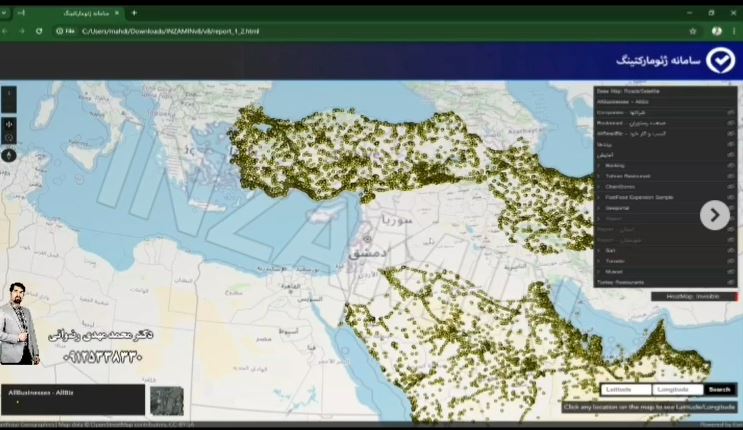Click the compass north button on map
The height and width of the screenshot is (430, 743).
9,155
